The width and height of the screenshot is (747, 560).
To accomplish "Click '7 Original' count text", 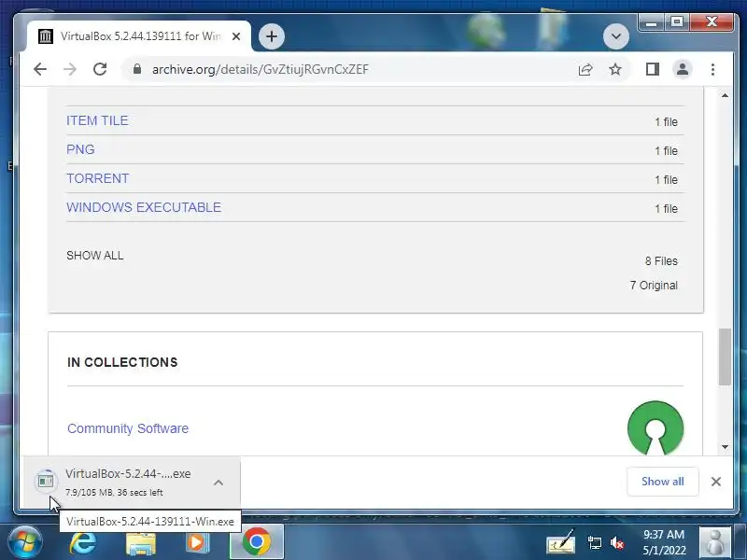I will point(654,286).
